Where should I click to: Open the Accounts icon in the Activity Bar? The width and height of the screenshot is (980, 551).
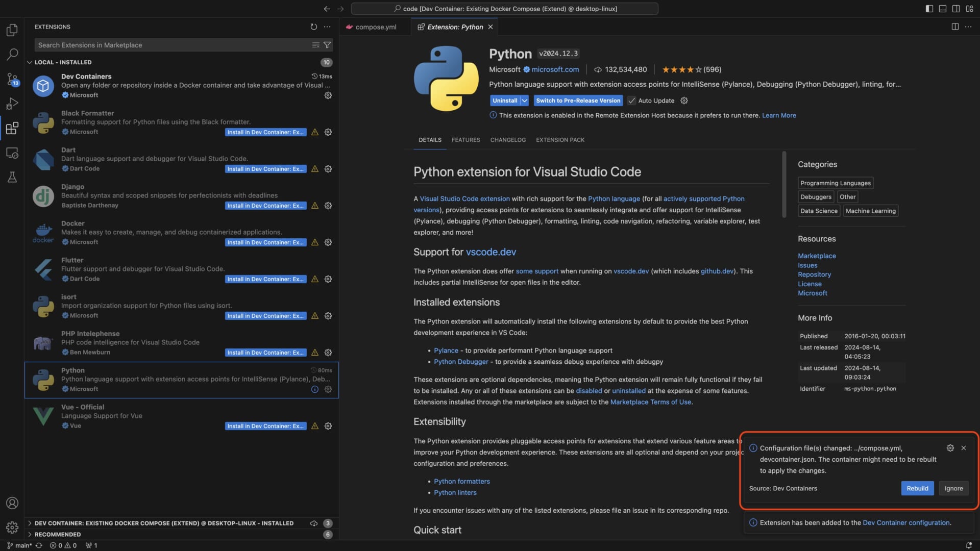[x=12, y=503]
